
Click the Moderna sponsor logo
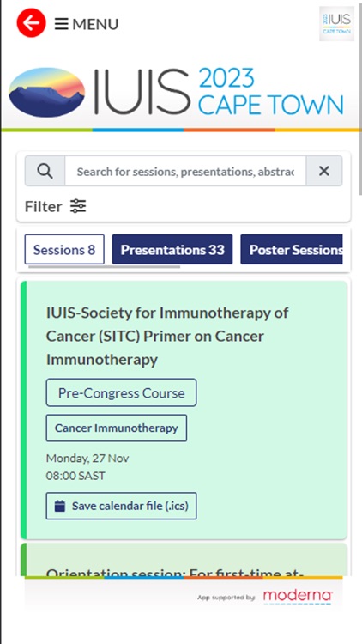(298, 597)
